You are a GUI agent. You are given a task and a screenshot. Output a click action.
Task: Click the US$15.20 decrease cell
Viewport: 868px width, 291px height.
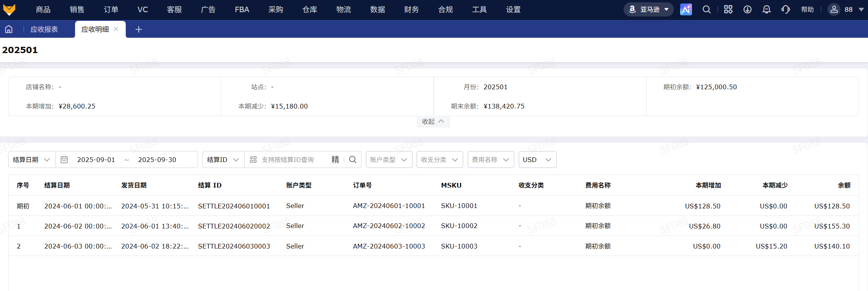click(x=771, y=246)
